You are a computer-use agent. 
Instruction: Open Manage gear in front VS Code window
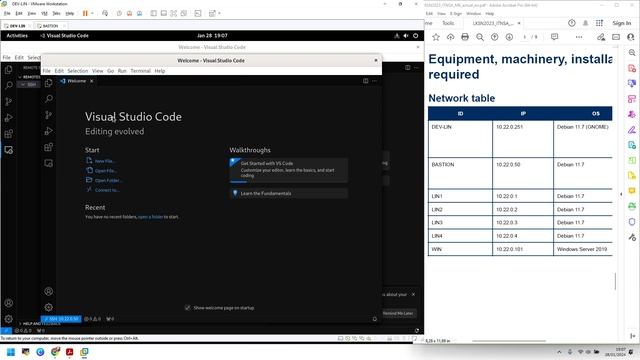pos(49,307)
